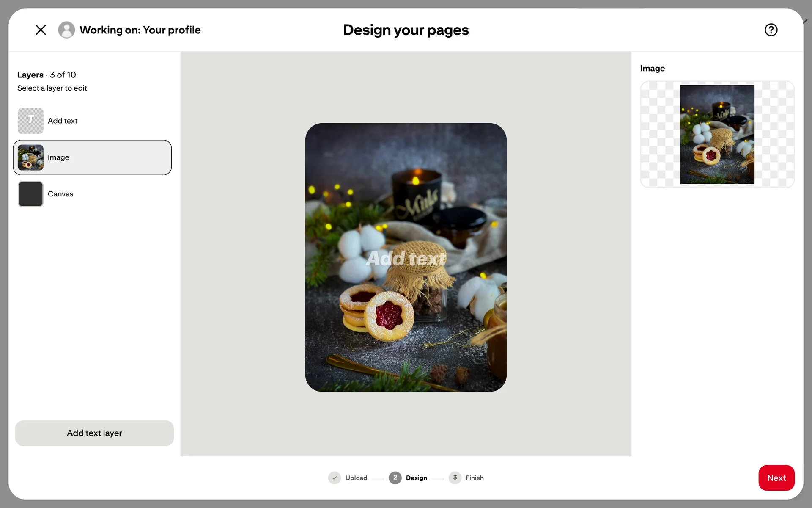Click the dark Canvas color swatch
Image resolution: width=812 pixels, height=508 pixels.
coord(30,194)
